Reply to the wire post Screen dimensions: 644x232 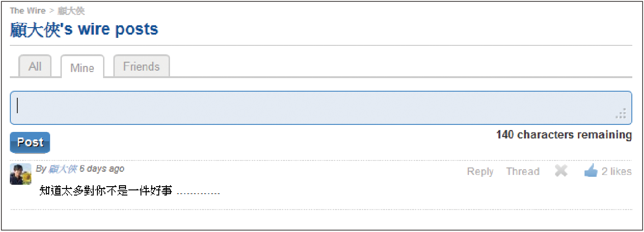(x=480, y=172)
